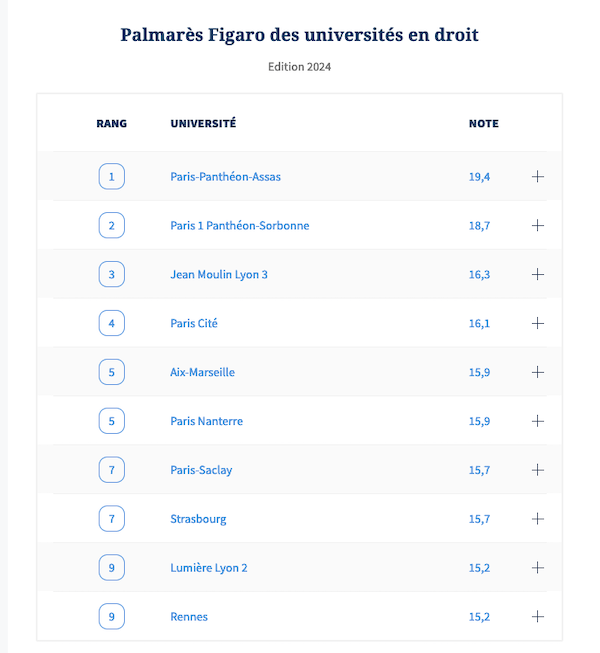600x653 pixels.
Task: Show details via plus next to Paris Nanterre
Action: click(538, 421)
